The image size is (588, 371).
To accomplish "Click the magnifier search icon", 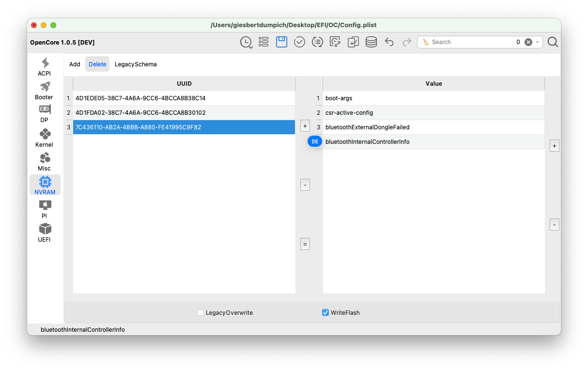I will [553, 42].
